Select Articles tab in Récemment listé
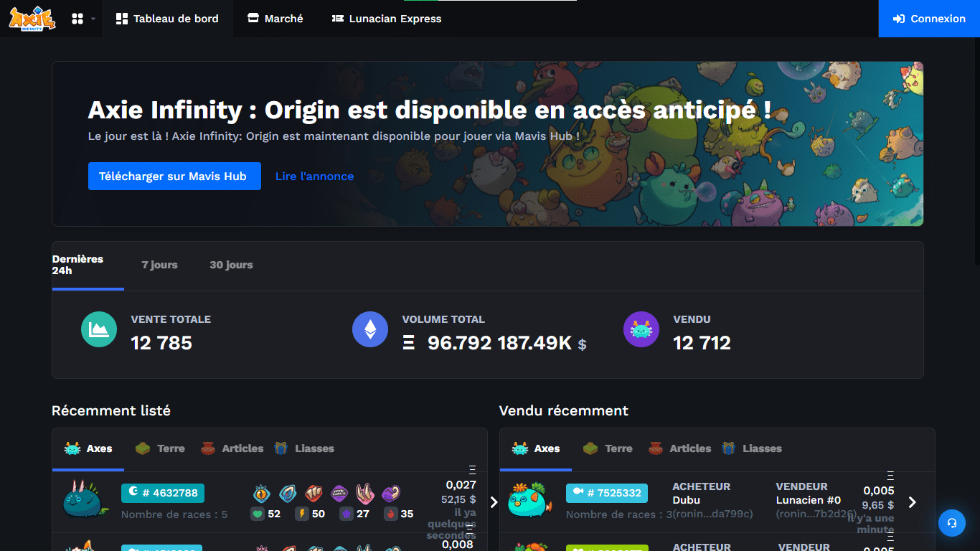The width and height of the screenshot is (980, 551). coord(232,448)
